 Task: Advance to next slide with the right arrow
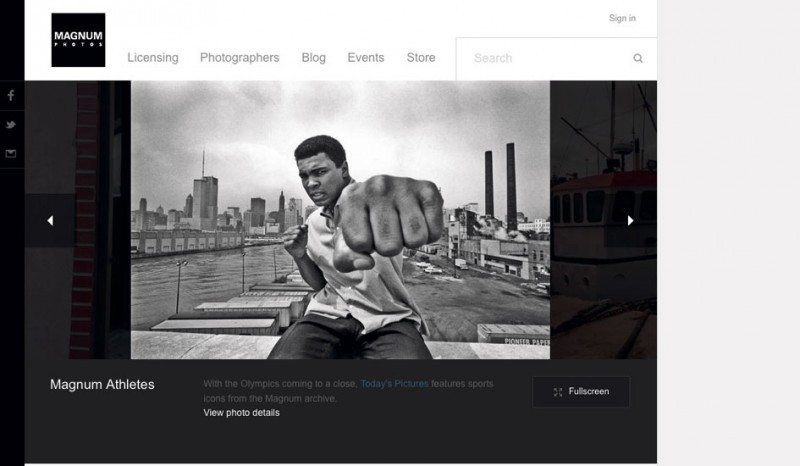click(x=630, y=221)
